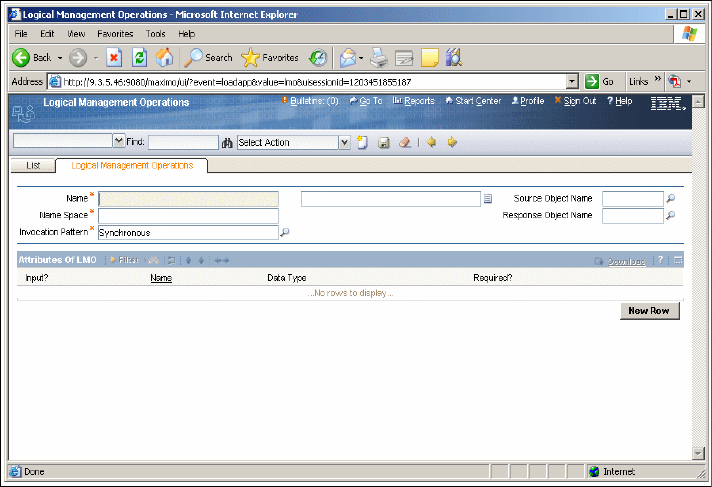712x487 pixels.
Task: Click into the Find text field
Action: [x=183, y=143]
